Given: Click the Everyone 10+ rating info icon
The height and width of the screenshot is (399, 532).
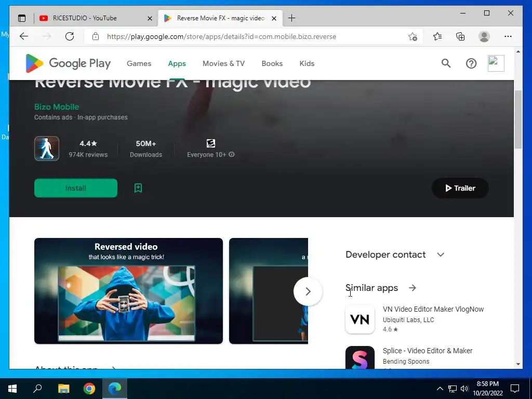Looking at the screenshot, I should [231, 154].
